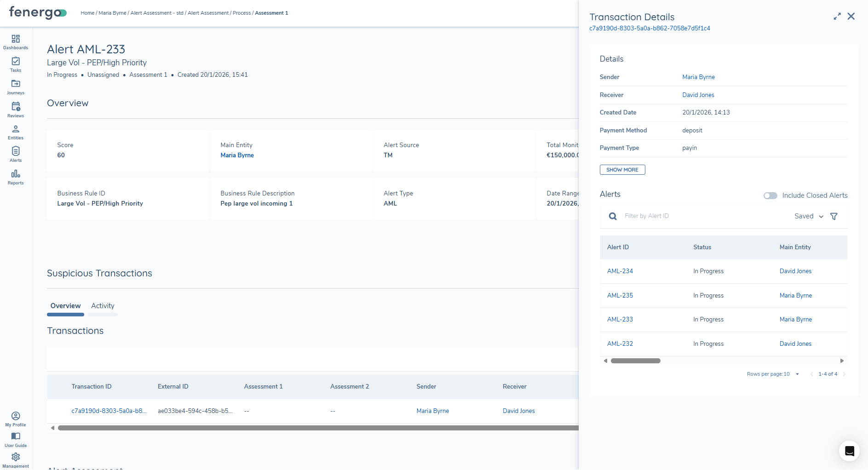868x470 pixels.
Task: Open alert AML-234 from the list
Action: click(x=620, y=271)
